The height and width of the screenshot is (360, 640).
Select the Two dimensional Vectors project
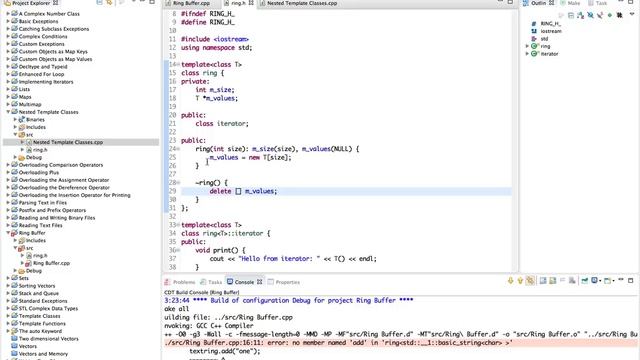(x=49, y=339)
